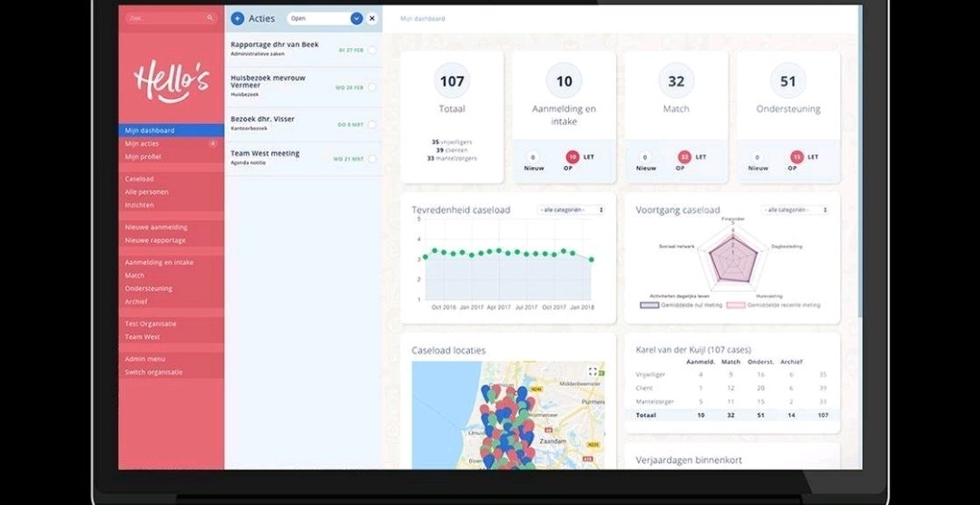Open Inzichten in the sidebar

pyautogui.click(x=140, y=205)
